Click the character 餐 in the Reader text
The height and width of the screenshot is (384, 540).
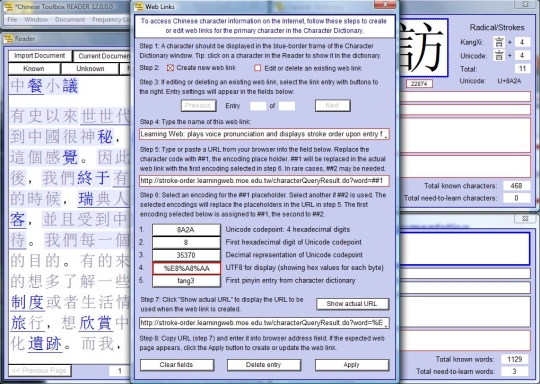(x=35, y=86)
